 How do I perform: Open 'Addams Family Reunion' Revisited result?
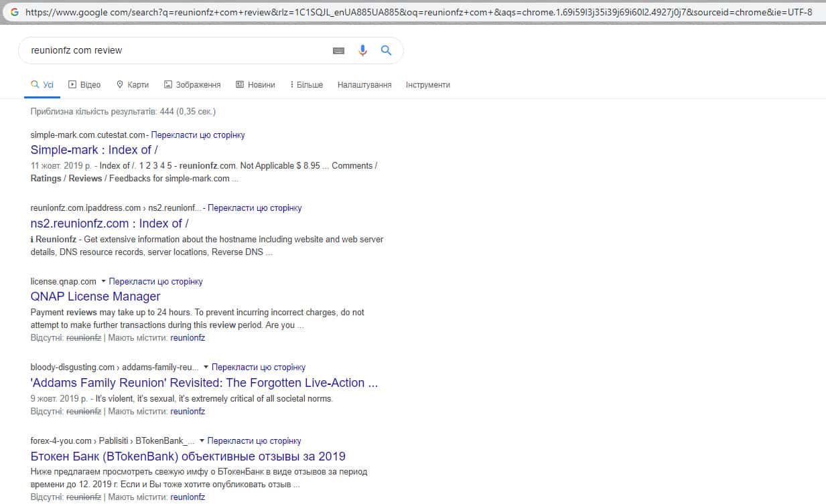(x=204, y=383)
